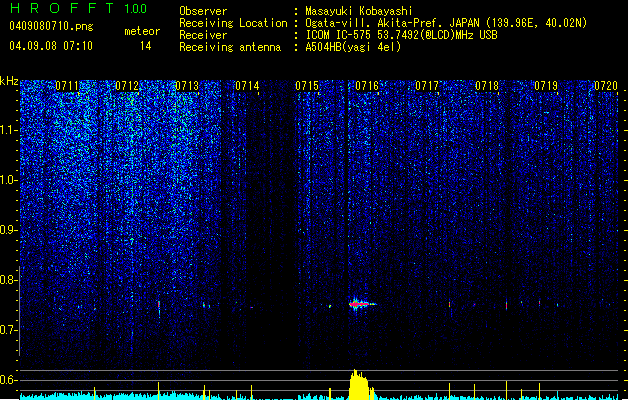Click the 1.1 frequency axis label
629x400 pixels.
[x=8, y=130]
